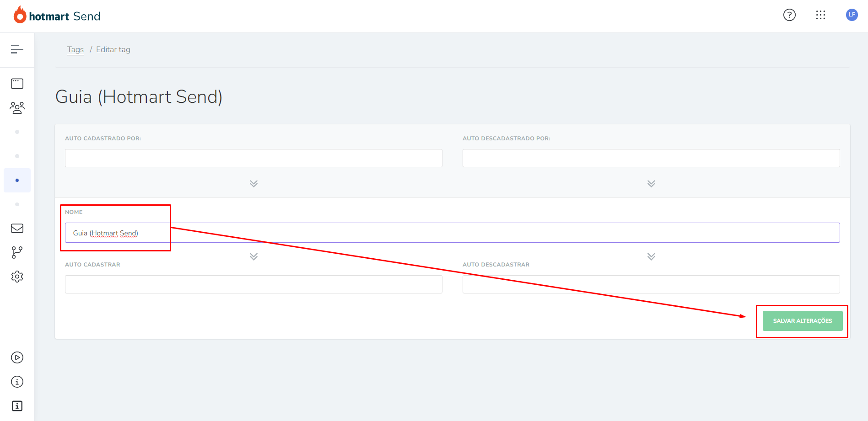Open the apps grid menu icon

coord(820,15)
